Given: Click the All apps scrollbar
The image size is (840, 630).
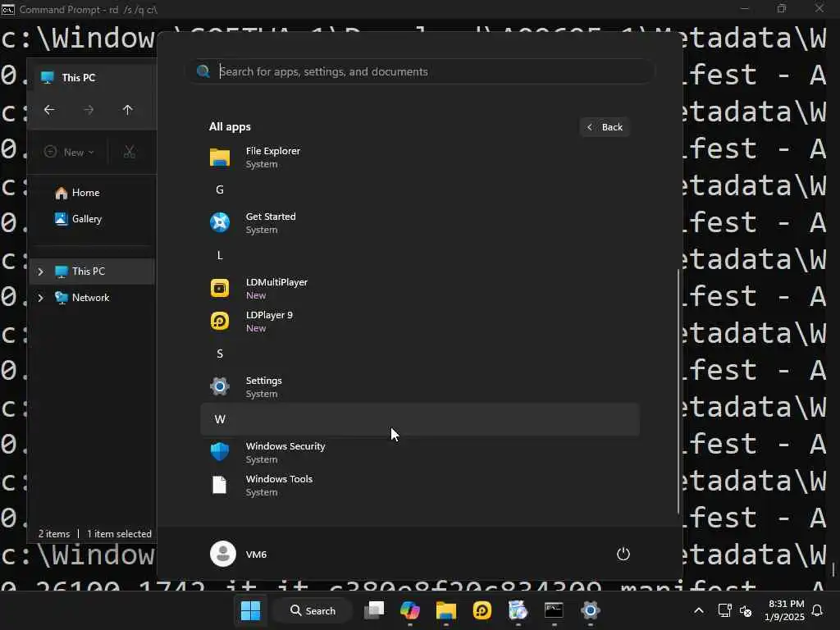Looking at the screenshot, I should click(x=678, y=391).
